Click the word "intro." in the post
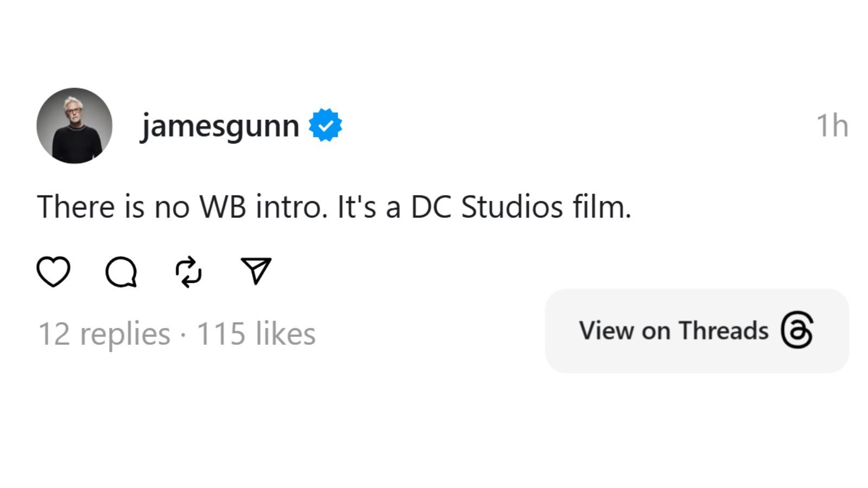Viewport: 868px width, 488px height. coord(291,207)
